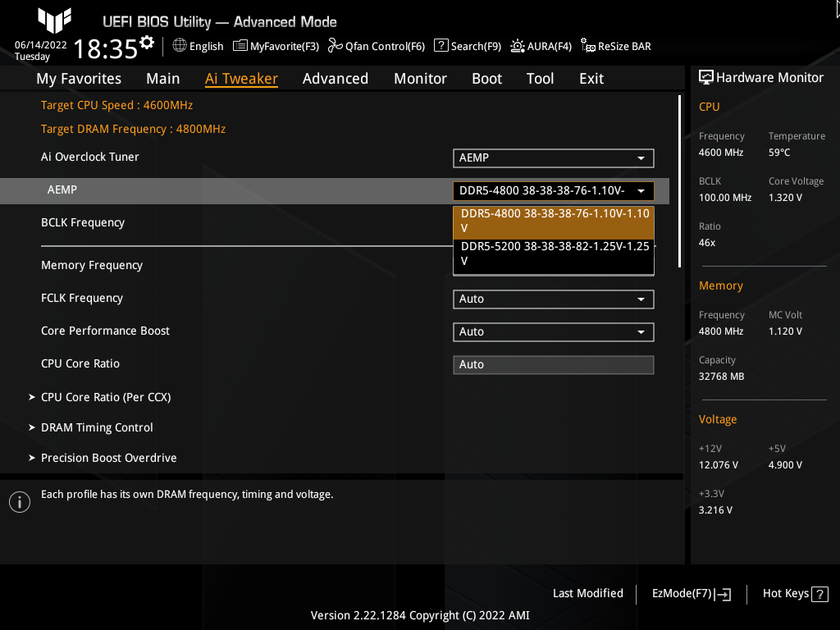The image size is (840, 630).
Task: Click Target CPU Speed : 4600MHz text
Action: click(x=116, y=106)
